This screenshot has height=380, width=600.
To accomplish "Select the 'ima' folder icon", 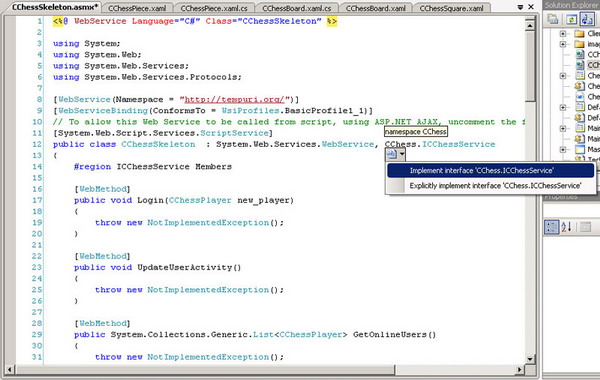I will coord(579,44).
